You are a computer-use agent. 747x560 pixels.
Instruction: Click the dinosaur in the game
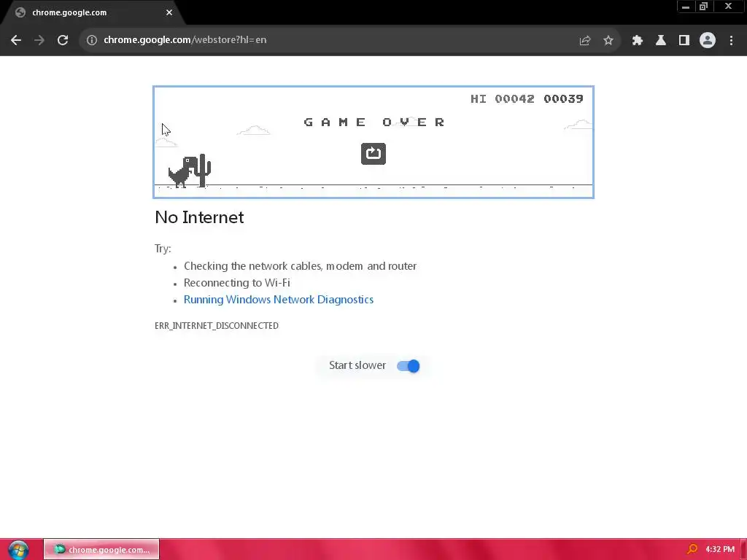[182, 171]
